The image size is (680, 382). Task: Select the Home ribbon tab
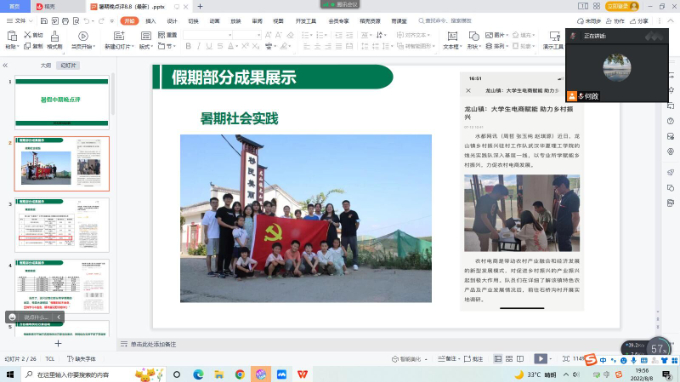[x=129, y=21]
